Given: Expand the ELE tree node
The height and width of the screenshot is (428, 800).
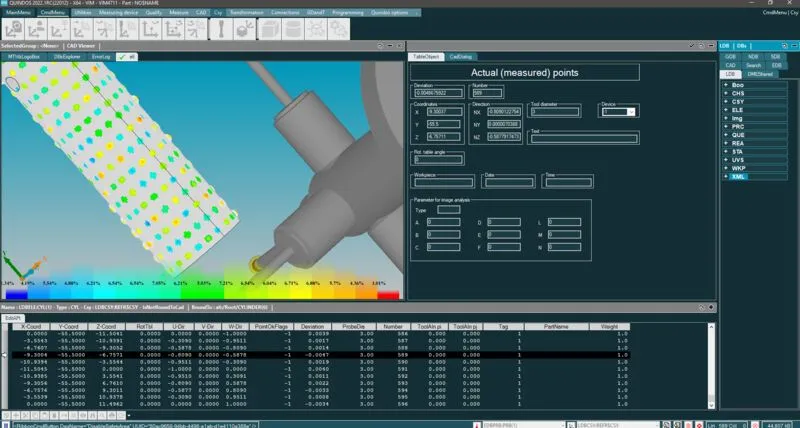Looking at the screenshot, I should tap(725, 110).
